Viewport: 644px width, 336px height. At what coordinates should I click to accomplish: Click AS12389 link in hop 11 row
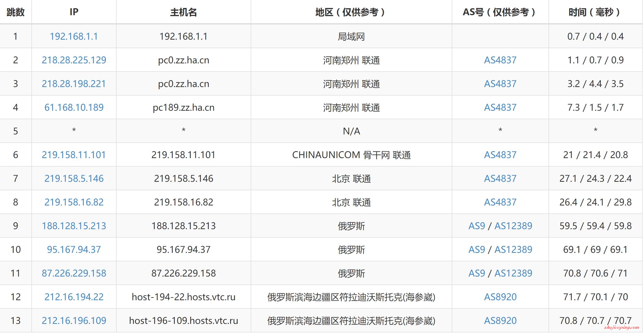513,273
